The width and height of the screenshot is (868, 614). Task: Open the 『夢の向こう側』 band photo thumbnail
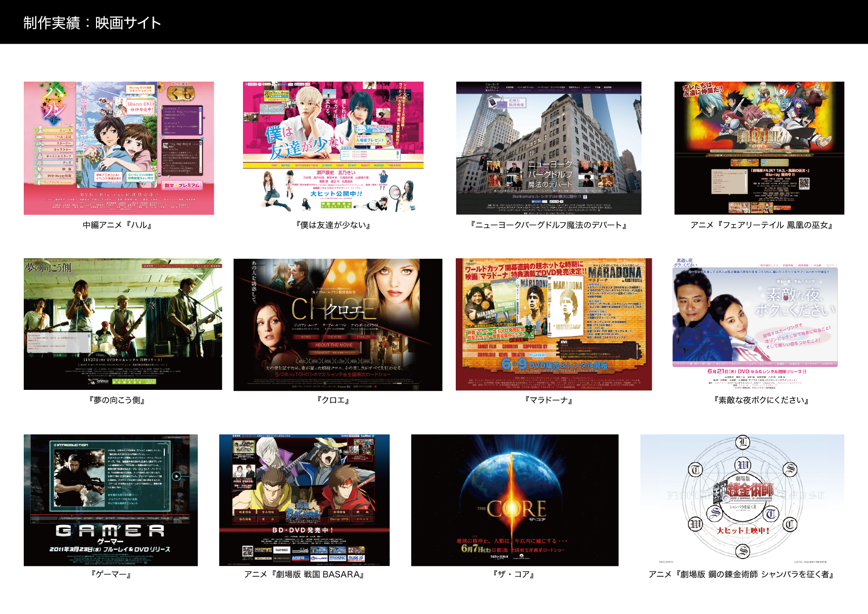tap(123, 324)
